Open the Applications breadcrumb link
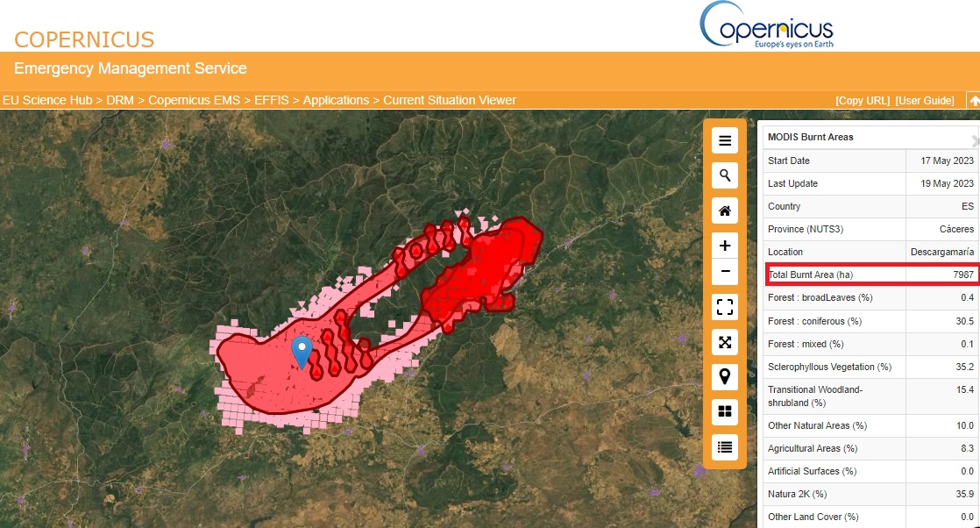The width and height of the screenshot is (980, 528). (x=336, y=100)
